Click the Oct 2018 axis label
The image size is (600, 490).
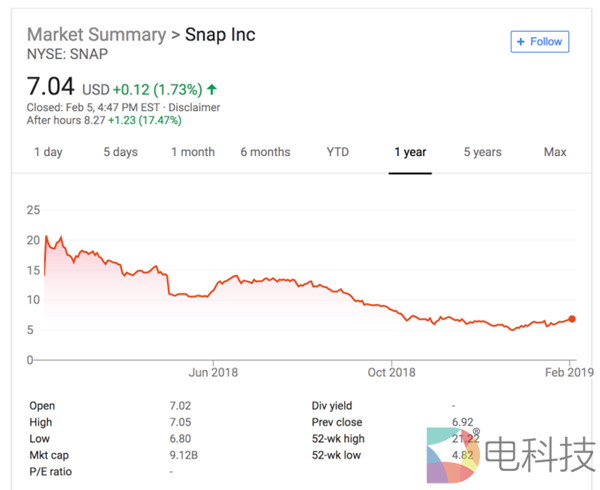(390, 372)
